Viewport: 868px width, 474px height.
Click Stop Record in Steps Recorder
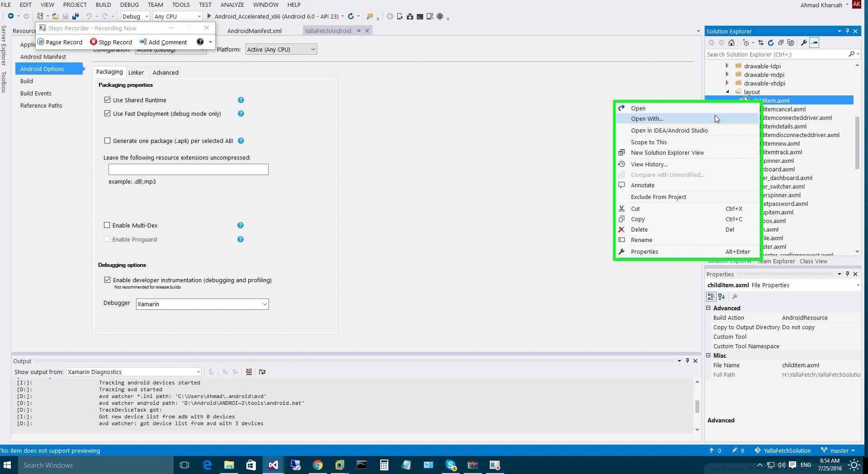coord(111,42)
